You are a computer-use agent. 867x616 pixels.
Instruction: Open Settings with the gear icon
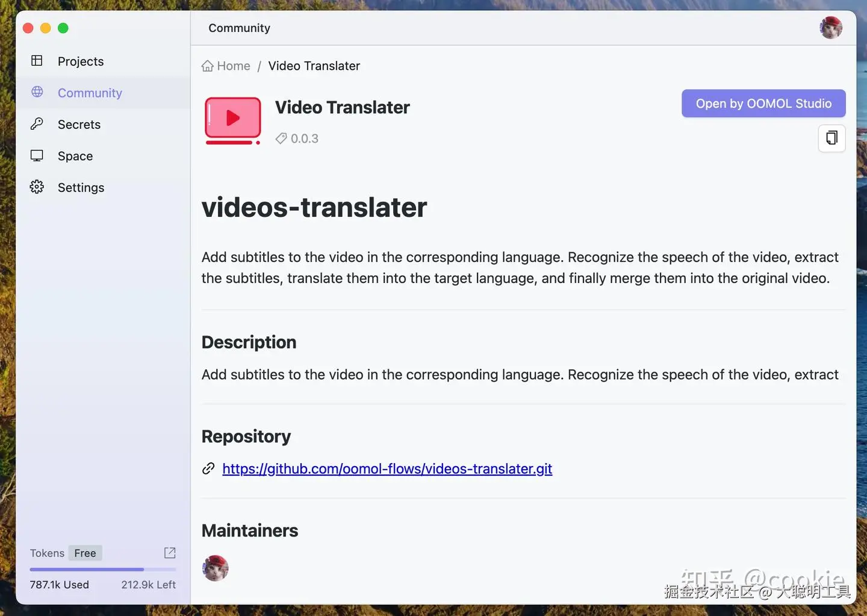pos(37,187)
